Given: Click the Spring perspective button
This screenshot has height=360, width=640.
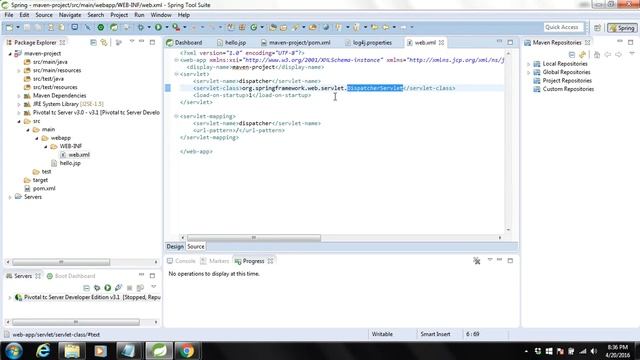Looking at the screenshot, I should pos(622,28).
